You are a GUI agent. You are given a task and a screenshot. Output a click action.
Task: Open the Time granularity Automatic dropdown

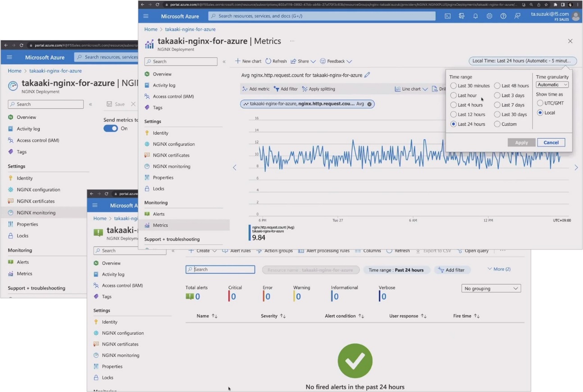[x=552, y=85]
